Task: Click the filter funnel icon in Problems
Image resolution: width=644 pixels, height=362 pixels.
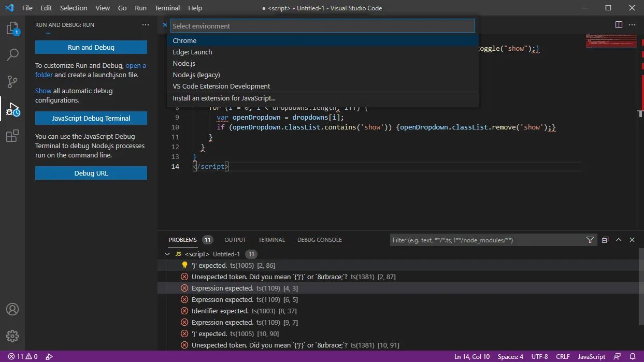Action: click(590, 240)
